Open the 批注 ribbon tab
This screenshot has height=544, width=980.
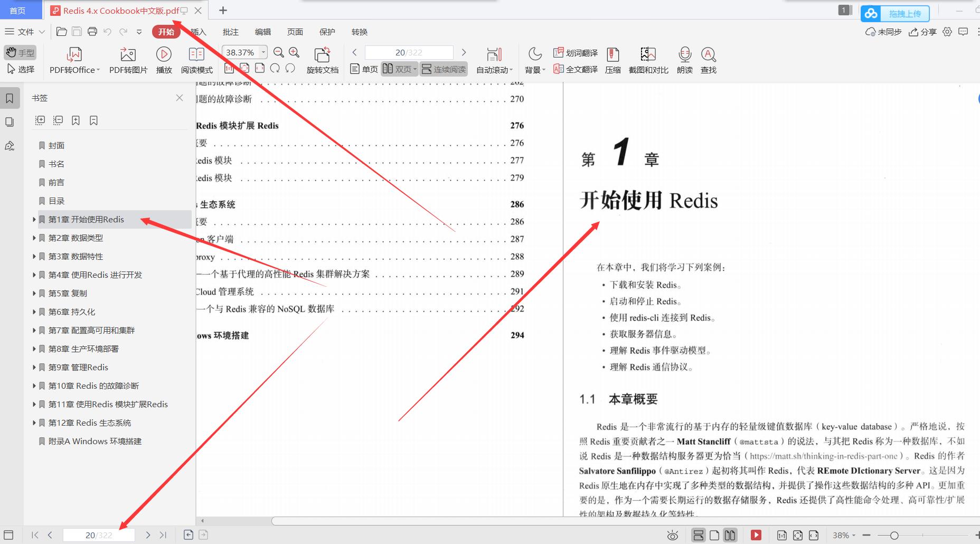point(231,32)
